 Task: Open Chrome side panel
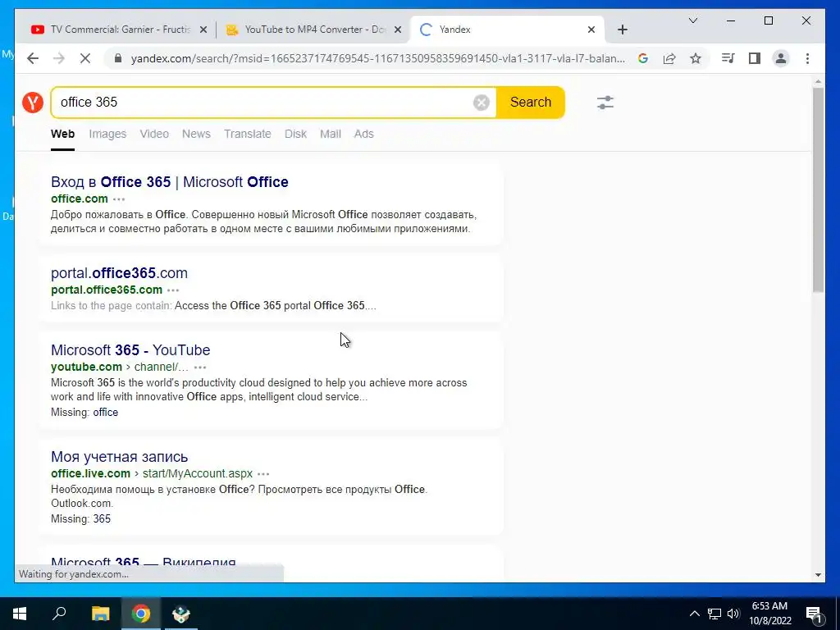pos(755,58)
